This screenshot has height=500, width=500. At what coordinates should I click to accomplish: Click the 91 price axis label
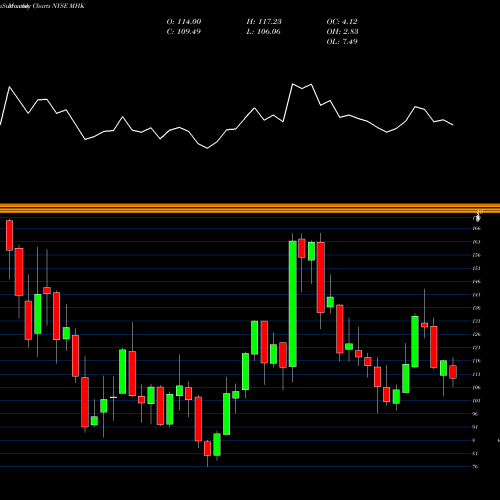476,427
